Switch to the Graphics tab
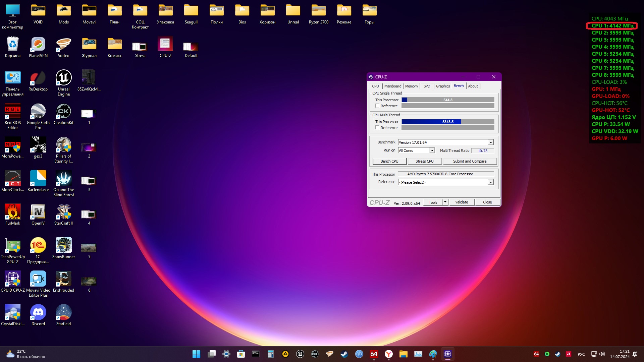The image size is (644, 362). coord(443,86)
